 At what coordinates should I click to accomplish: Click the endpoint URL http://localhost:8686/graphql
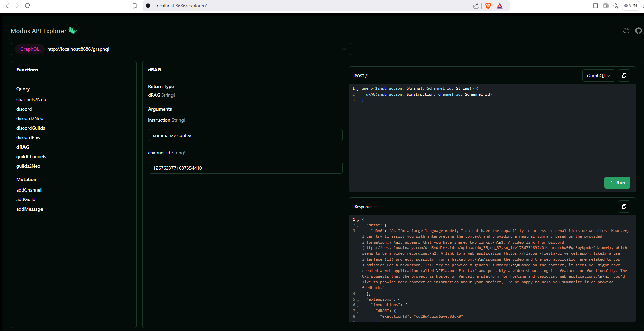click(x=78, y=49)
